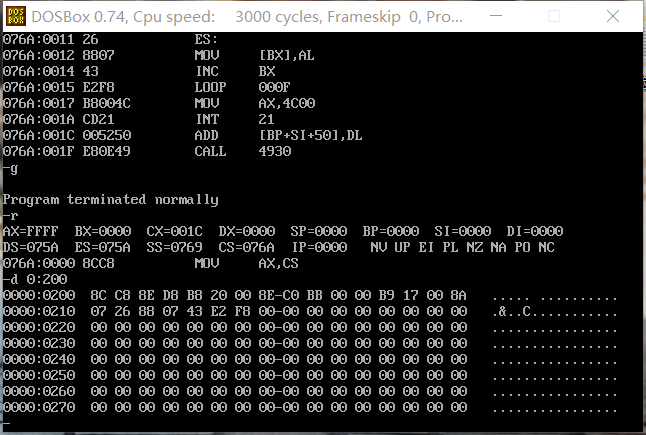Click the 'INT' instruction mnemonic
The height and width of the screenshot is (435, 646).
pyautogui.click(x=207, y=119)
